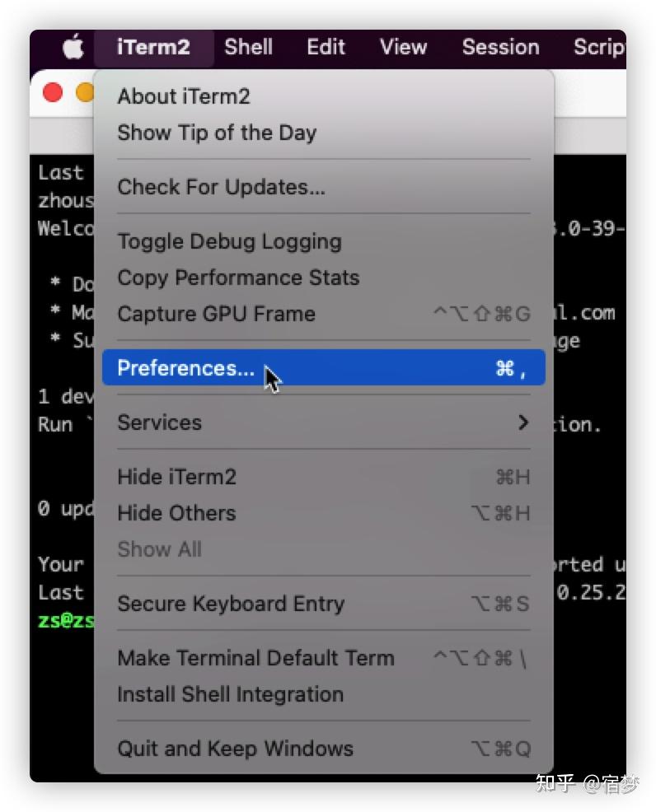Choose Hide Others
Image resolution: width=656 pixels, height=812 pixels.
tap(324, 513)
